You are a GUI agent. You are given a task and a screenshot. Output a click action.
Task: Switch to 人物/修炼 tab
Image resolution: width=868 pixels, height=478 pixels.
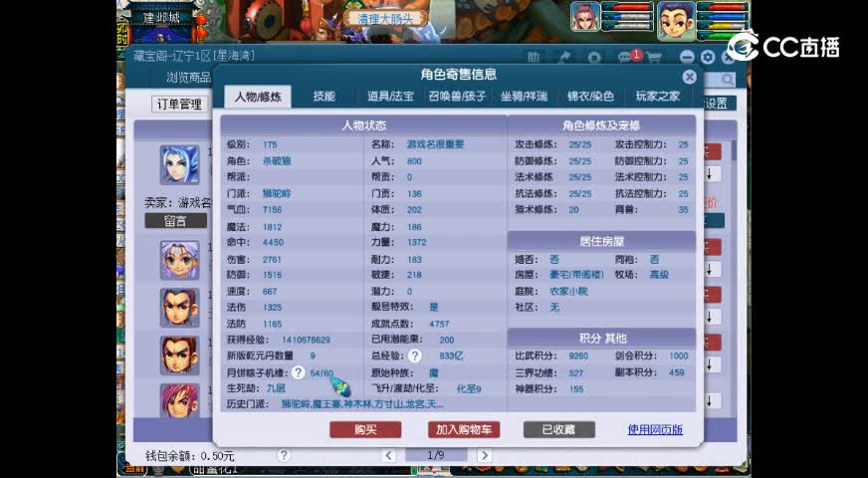click(x=258, y=97)
